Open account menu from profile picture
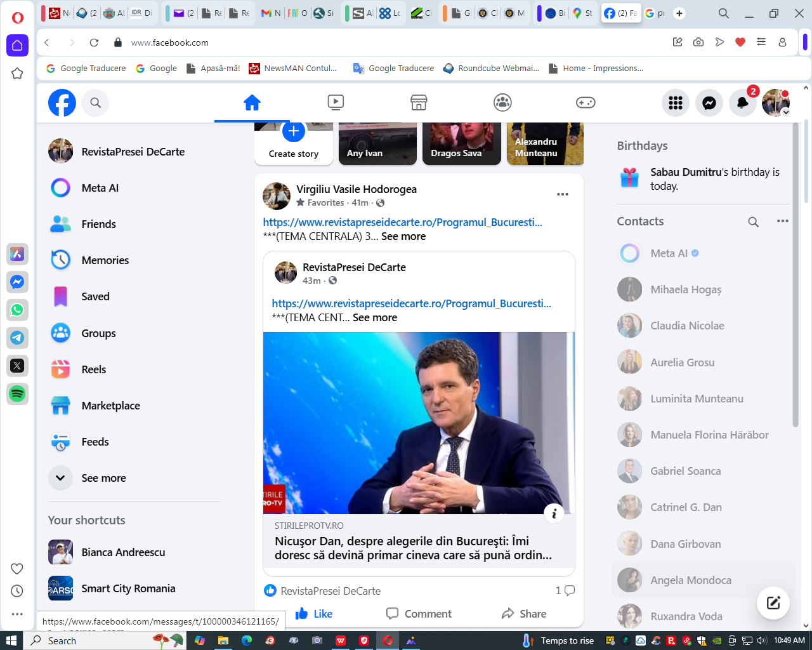Viewport: 812px width, 650px height. (x=775, y=103)
